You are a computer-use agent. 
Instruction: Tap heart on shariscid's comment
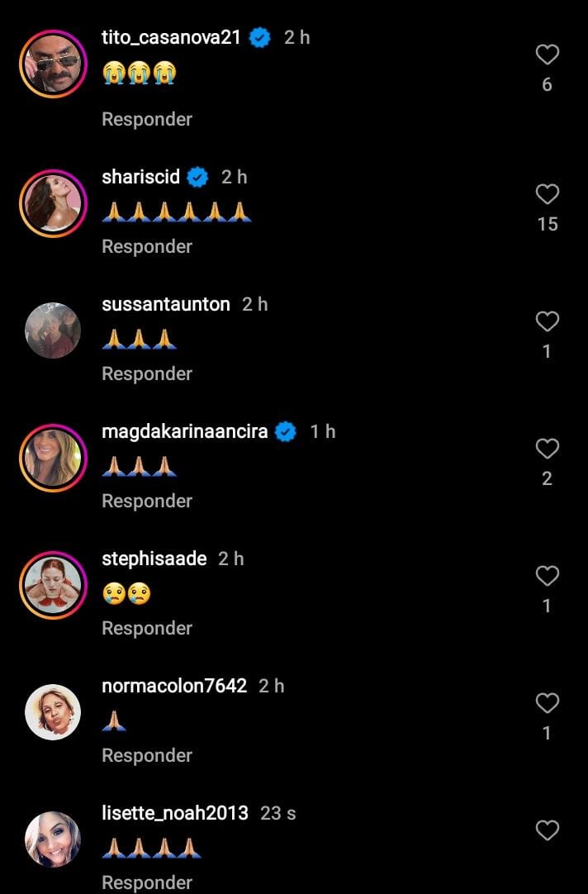547,194
